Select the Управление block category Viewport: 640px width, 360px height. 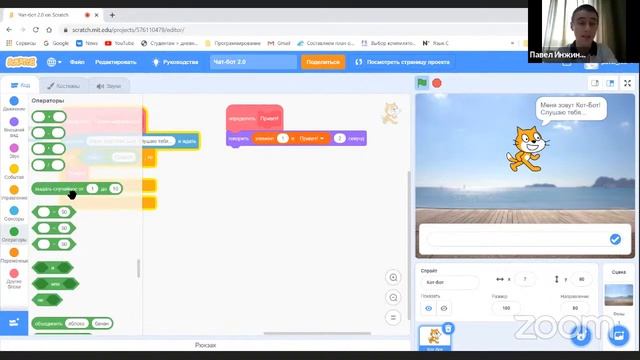point(14,192)
